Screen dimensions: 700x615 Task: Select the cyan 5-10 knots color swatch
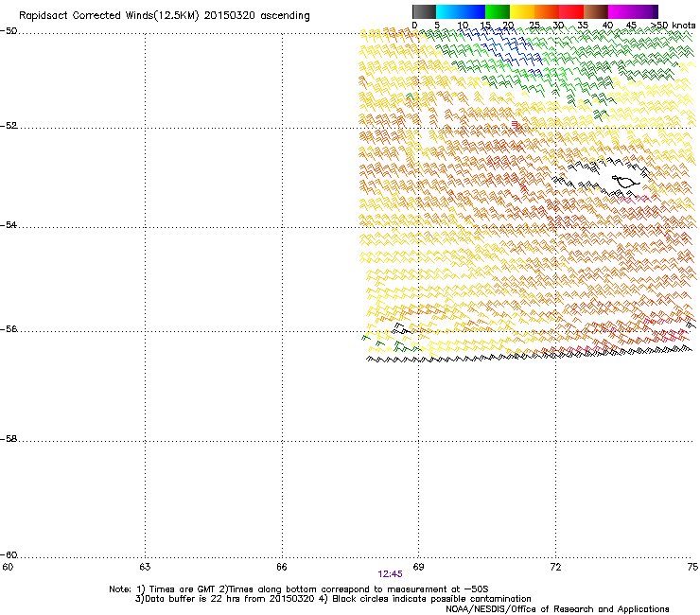[448, 11]
